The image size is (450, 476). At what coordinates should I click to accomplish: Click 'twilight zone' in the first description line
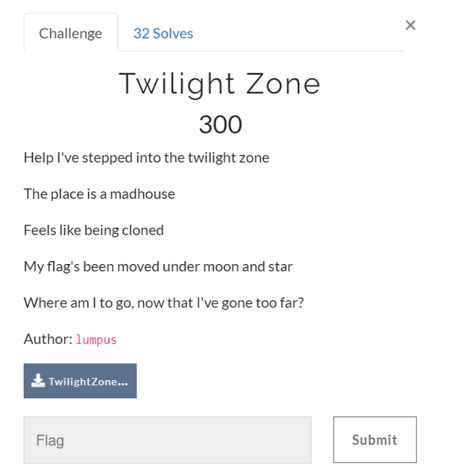pos(229,158)
